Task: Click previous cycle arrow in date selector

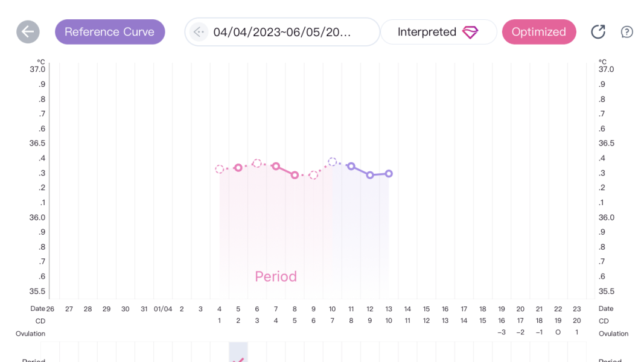Action: (199, 32)
